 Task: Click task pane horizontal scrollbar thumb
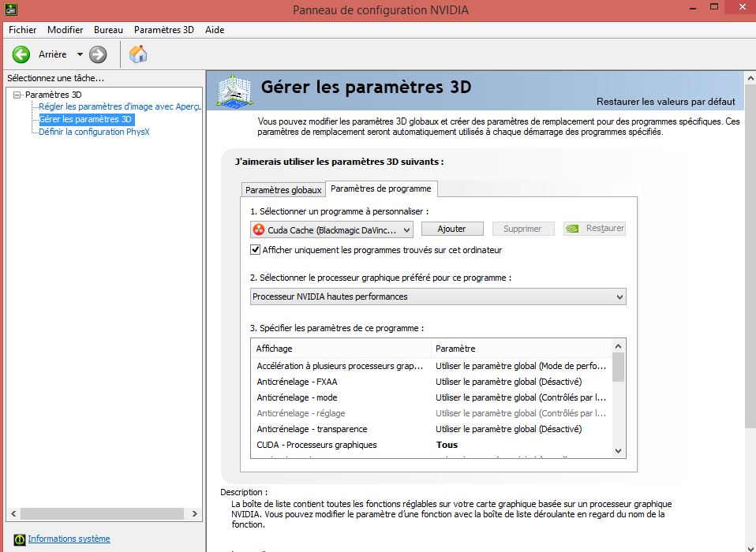[x=102, y=513]
